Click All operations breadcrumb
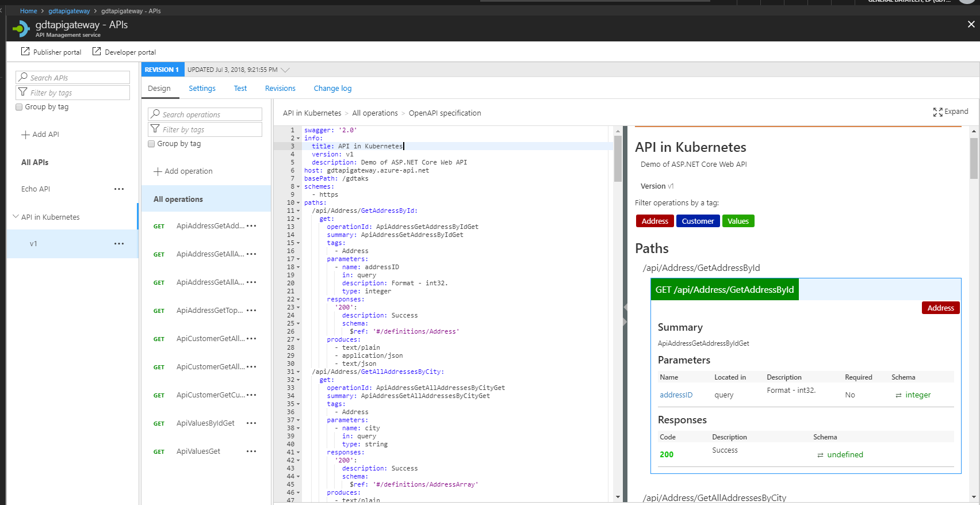Viewport: 980px width, 505px height. [x=375, y=113]
